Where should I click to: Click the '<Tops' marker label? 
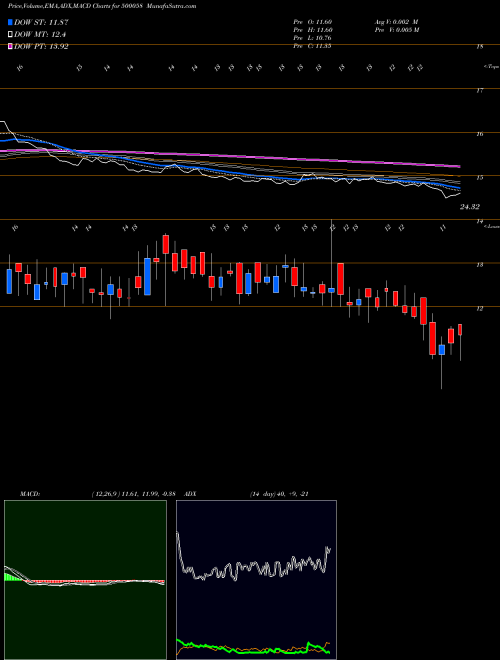(x=491, y=67)
